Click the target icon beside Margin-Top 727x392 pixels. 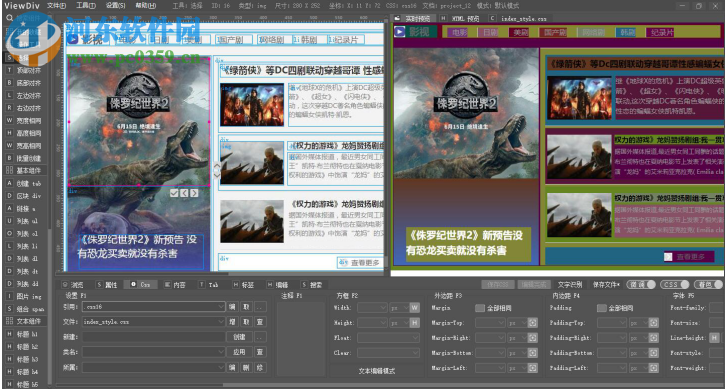tap(533, 323)
